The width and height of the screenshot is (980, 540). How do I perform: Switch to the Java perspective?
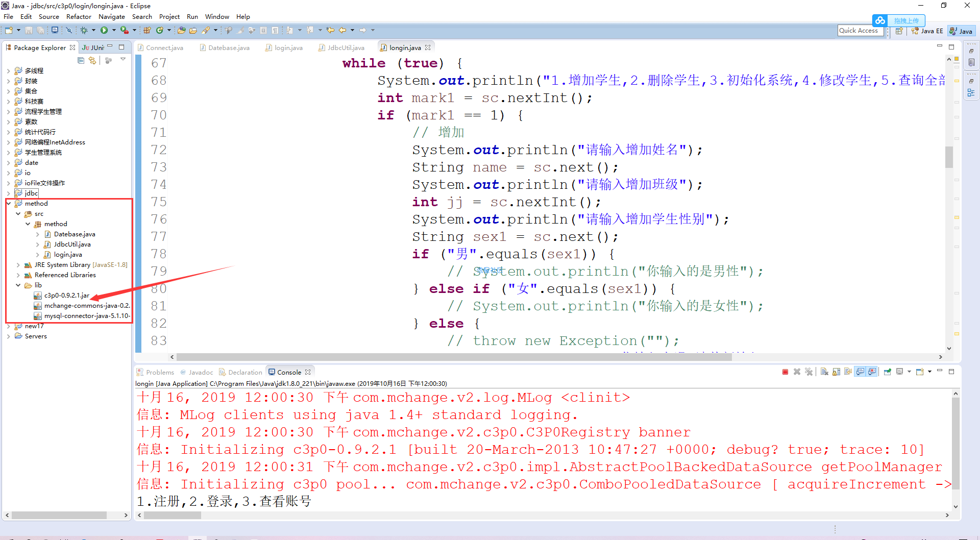tap(961, 31)
